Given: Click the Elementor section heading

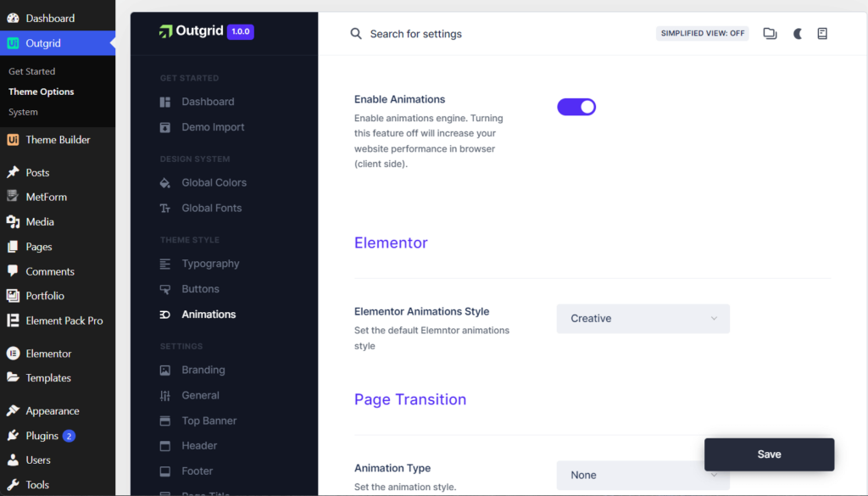Looking at the screenshot, I should (x=391, y=243).
